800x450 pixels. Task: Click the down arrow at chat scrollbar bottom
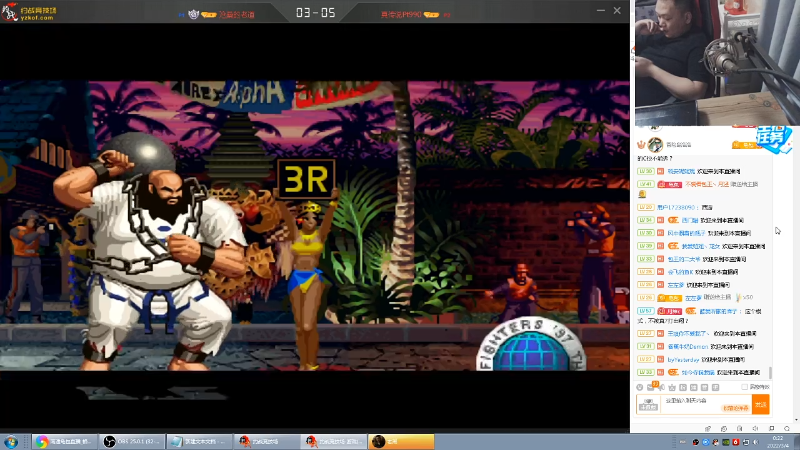(x=796, y=419)
